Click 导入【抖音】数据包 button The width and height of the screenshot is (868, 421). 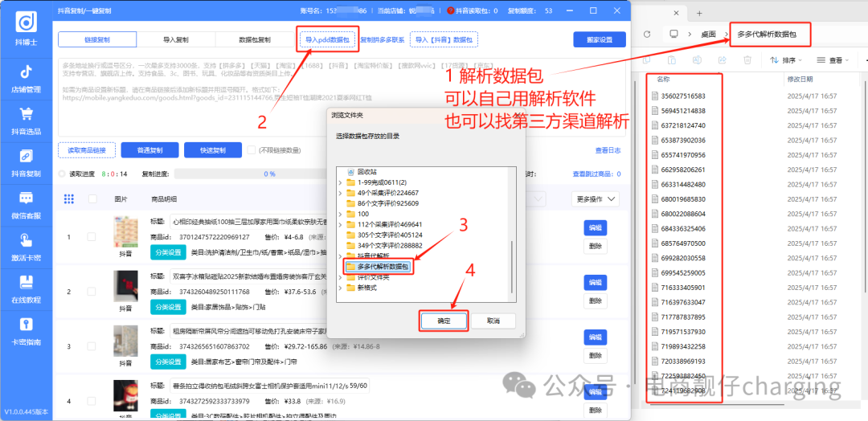pos(444,40)
